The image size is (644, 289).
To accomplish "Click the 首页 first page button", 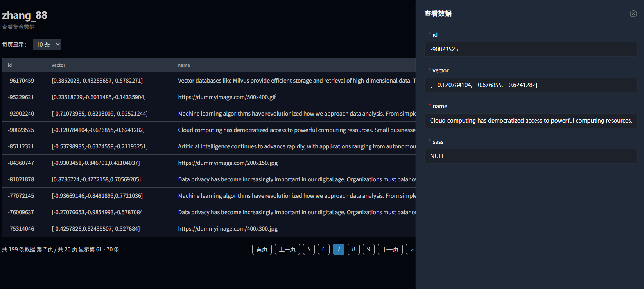I will pyautogui.click(x=262, y=249).
